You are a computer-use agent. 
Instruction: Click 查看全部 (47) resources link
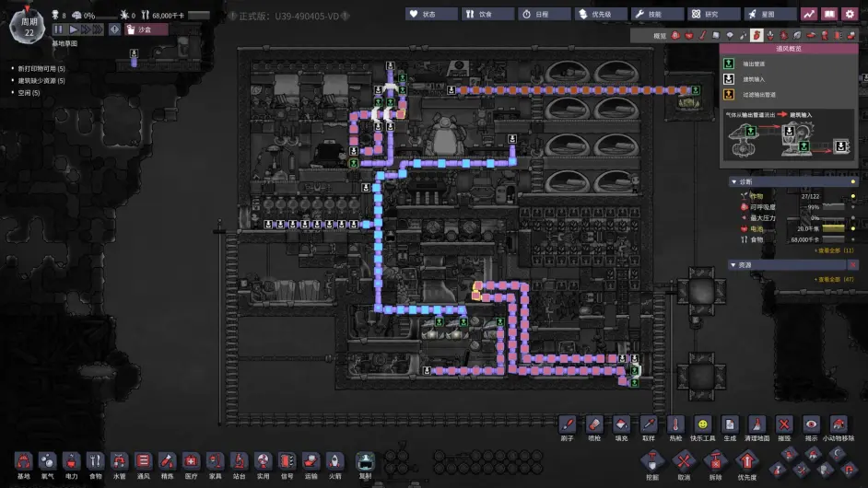click(833, 279)
